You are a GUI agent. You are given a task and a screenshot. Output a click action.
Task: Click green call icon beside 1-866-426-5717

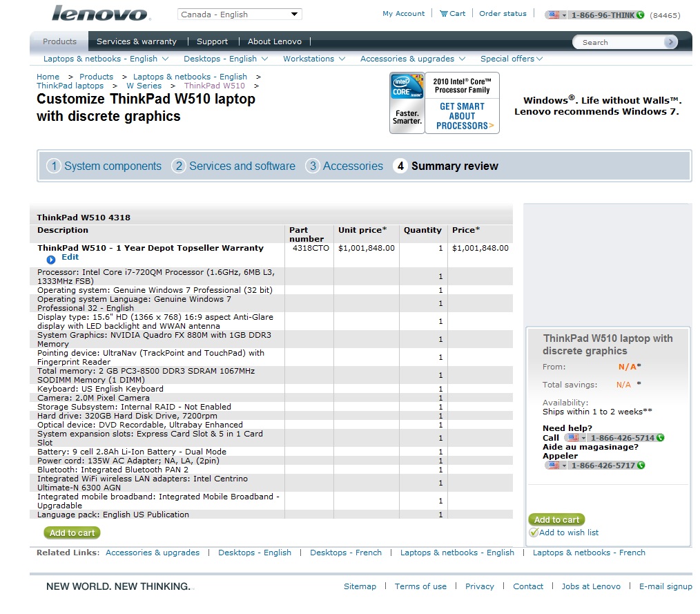click(641, 466)
